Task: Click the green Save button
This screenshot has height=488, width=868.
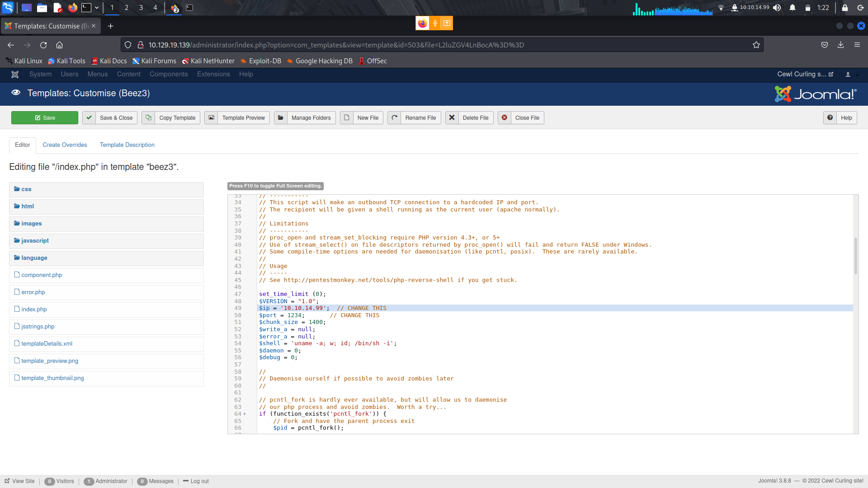Action: point(45,118)
